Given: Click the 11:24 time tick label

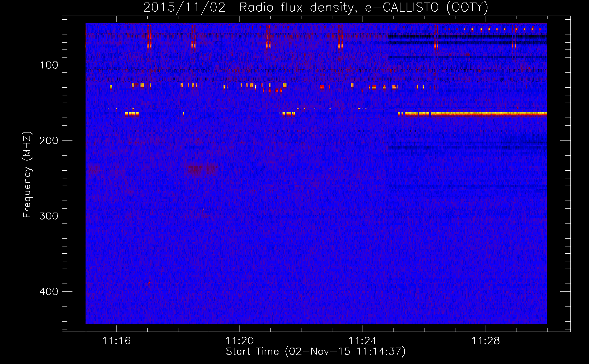Looking at the screenshot, I should (x=363, y=341).
